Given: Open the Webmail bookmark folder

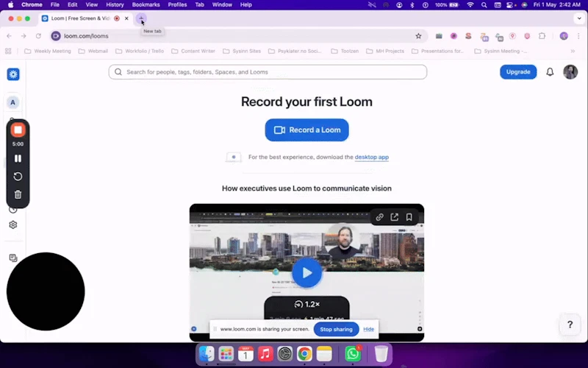Looking at the screenshot, I should coord(93,51).
